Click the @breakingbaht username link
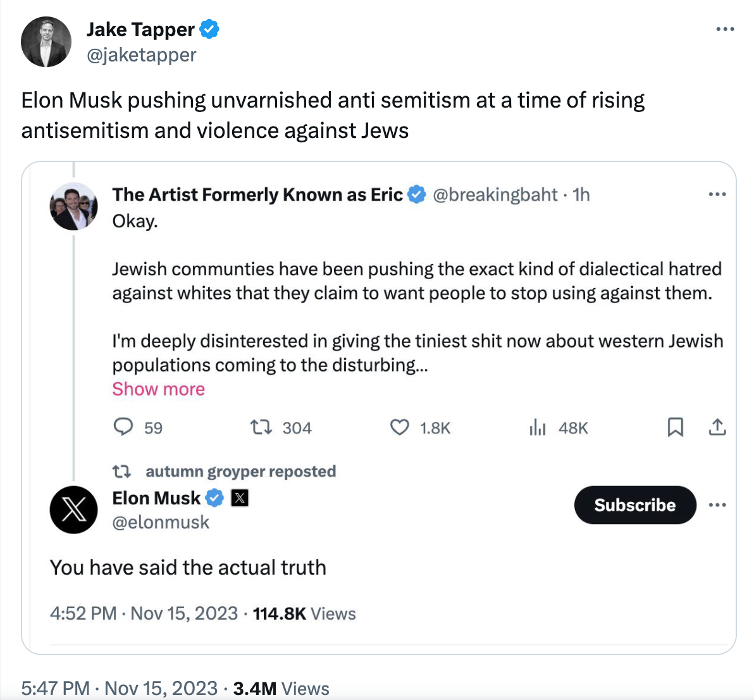This screenshot has height=700, width=754. click(495, 194)
